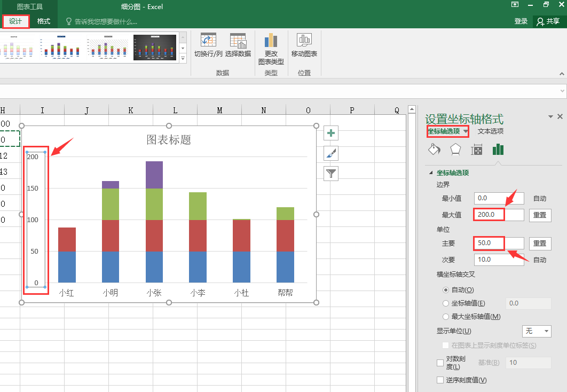This screenshot has width=567, height=392.
Task: Click the Switch Row/Column (切换行/列) icon
Action: pos(208,40)
